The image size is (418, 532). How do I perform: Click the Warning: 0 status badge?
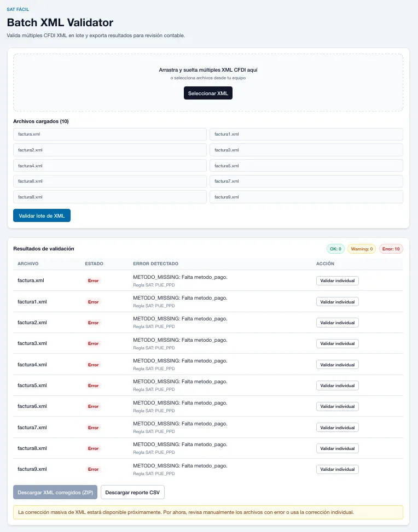[361, 249]
